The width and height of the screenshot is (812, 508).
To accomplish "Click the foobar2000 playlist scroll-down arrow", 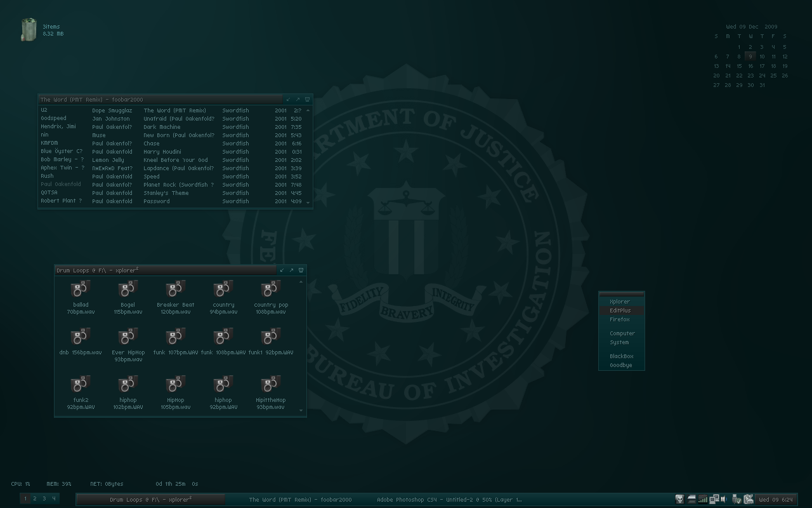I will coord(309,203).
